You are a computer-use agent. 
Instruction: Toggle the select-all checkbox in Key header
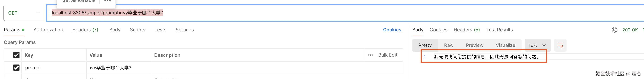point(16,55)
